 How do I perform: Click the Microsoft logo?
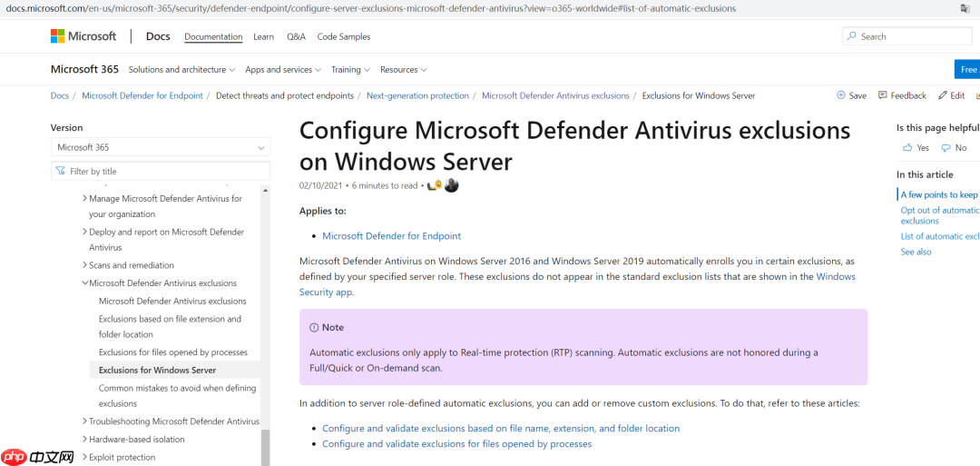pyautogui.click(x=83, y=36)
